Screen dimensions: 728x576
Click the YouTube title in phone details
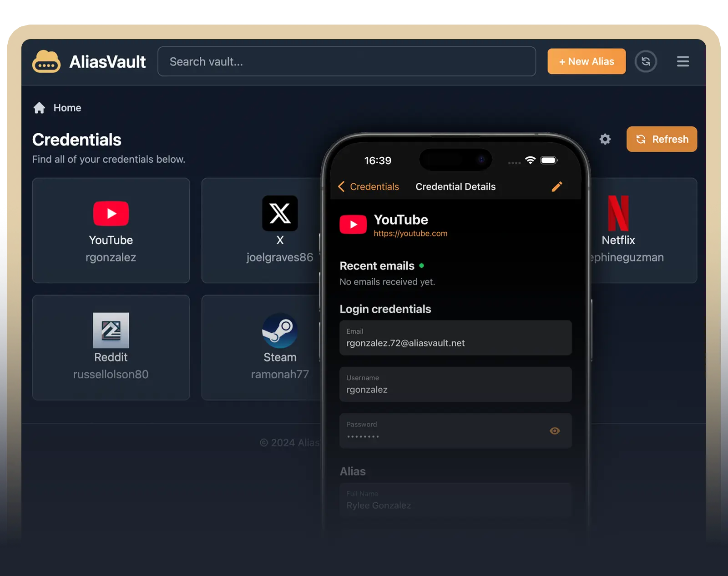coord(401,220)
